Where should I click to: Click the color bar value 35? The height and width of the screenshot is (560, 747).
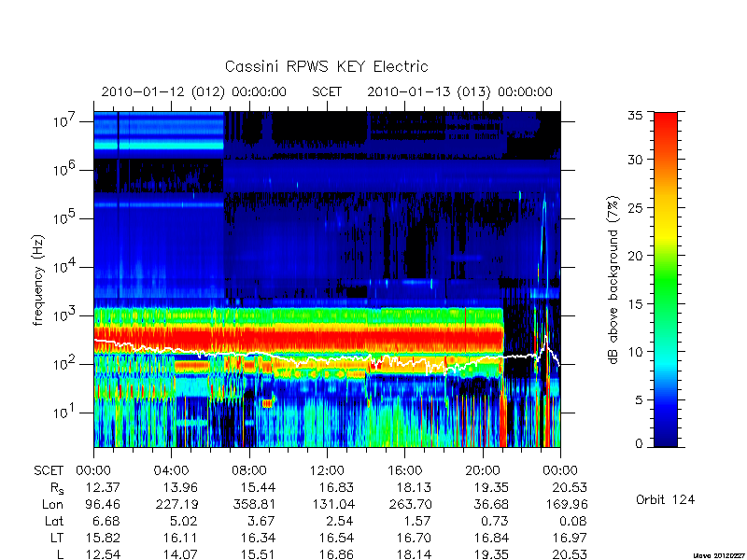pyautogui.click(x=635, y=116)
